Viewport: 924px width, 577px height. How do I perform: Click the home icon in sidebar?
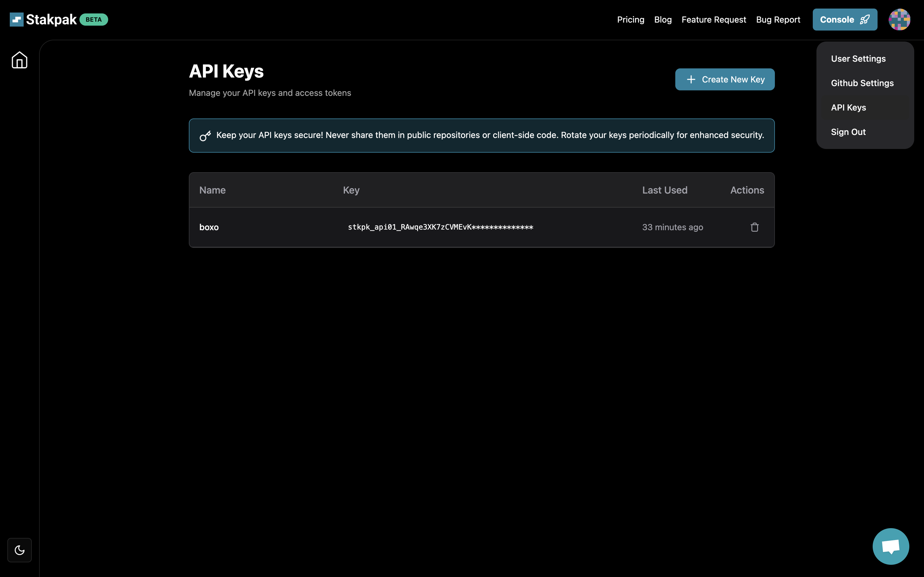pyautogui.click(x=20, y=60)
